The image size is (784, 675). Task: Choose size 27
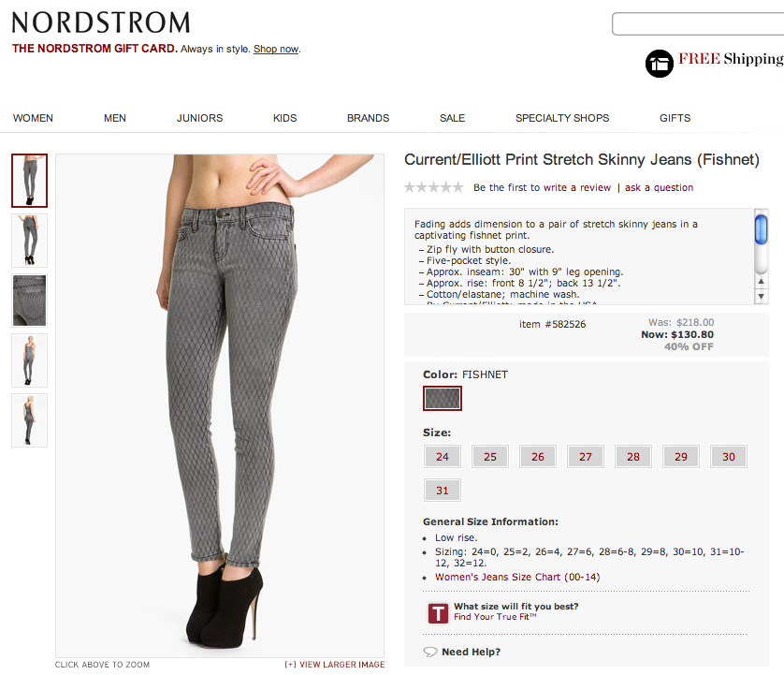[x=586, y=456]
